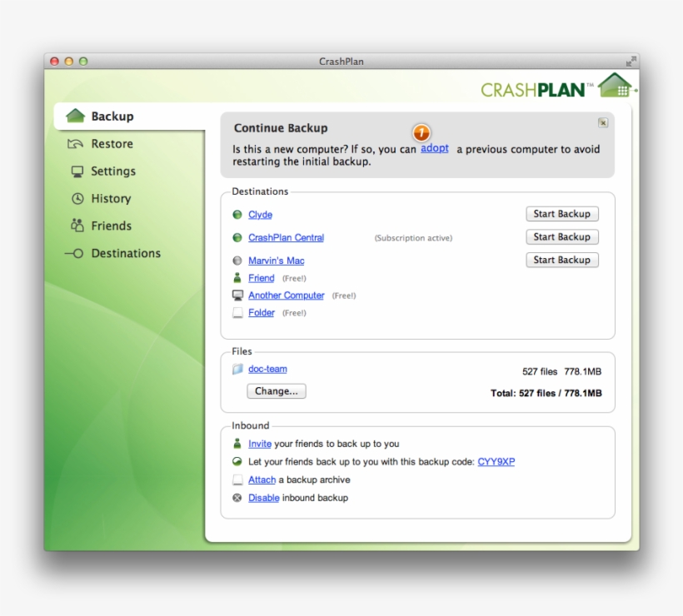Click the orange alert icon in Continue Backup
The width and height of the screenshot is (683, 616).
click(x=421, y=133)
